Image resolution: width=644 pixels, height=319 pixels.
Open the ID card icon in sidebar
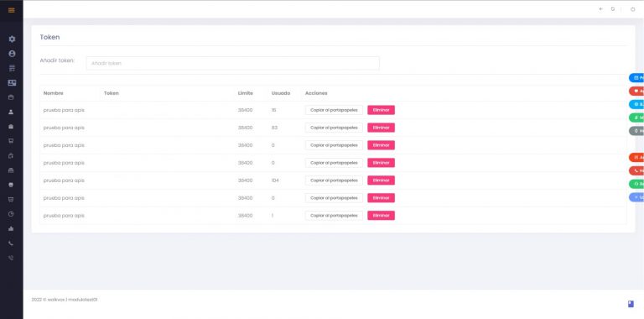[x=12, y=82]
